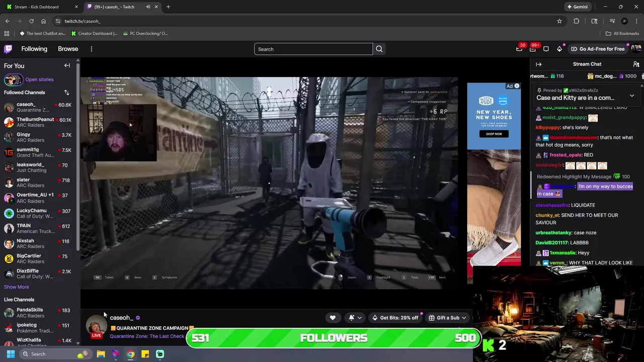
Task: Open the Browse tab
Action: point(68,49)
